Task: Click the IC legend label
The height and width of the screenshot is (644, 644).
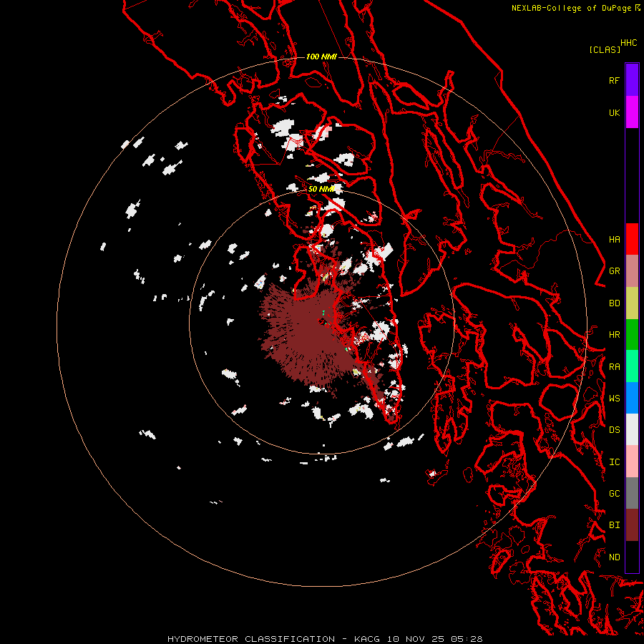Action: [614, 462]
